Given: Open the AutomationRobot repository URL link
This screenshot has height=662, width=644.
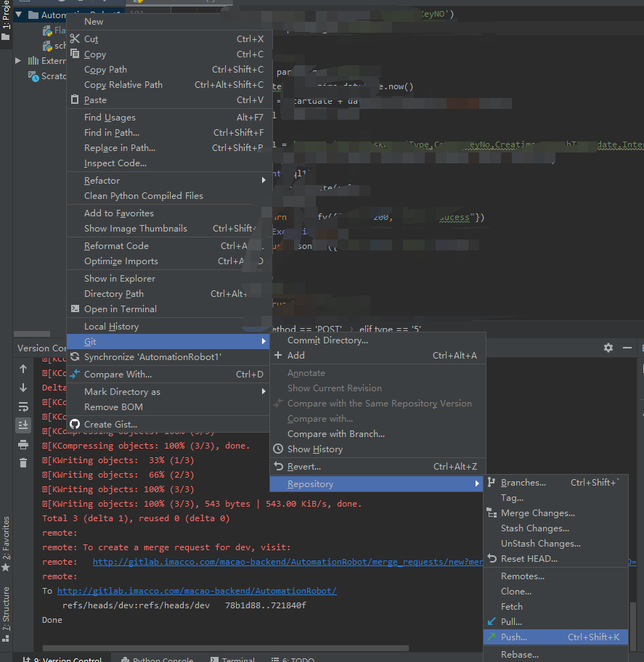Looking at the screenshot, I should pos(197,591).
